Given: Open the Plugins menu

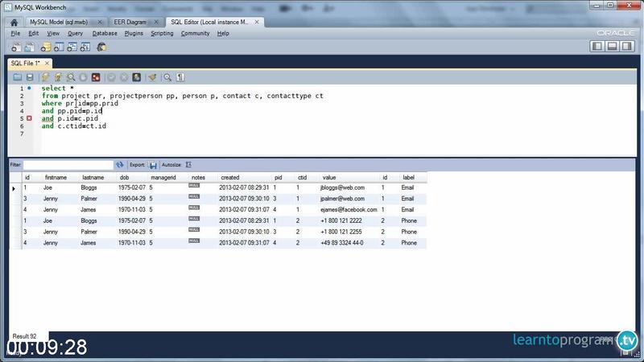Looking at the screenshot, I should pyautogui.click(x=134, y=33).
